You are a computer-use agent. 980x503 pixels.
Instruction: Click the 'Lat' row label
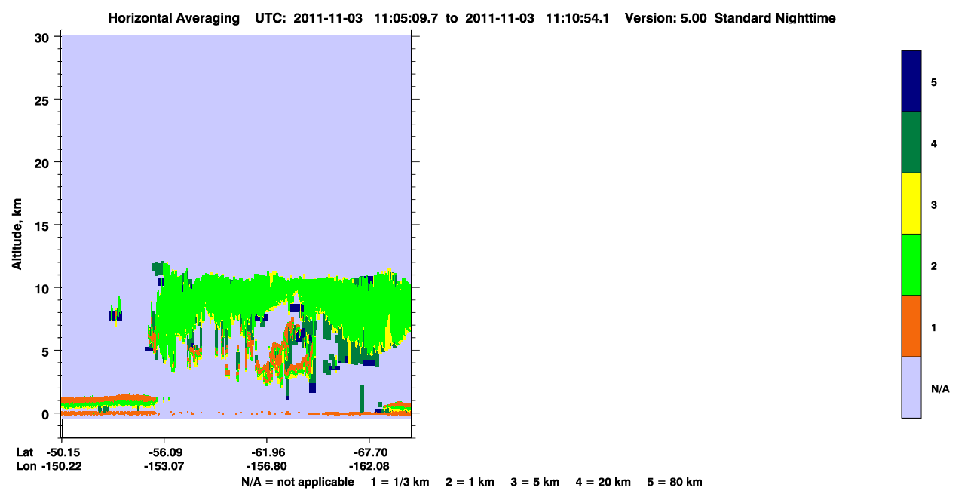(24, 452)
